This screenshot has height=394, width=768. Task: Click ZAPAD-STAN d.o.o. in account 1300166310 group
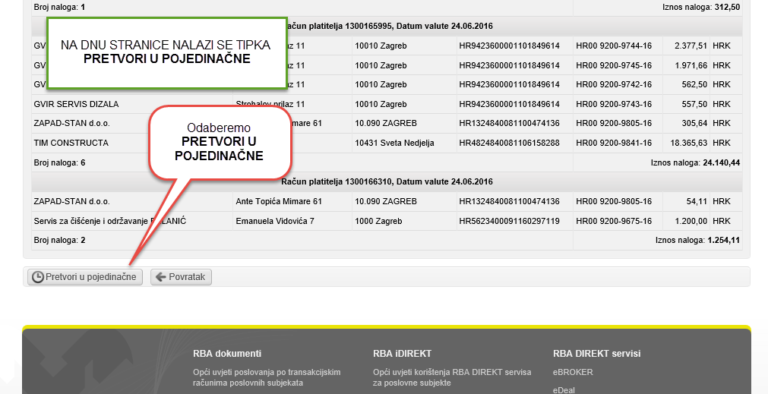pos(72,201)
